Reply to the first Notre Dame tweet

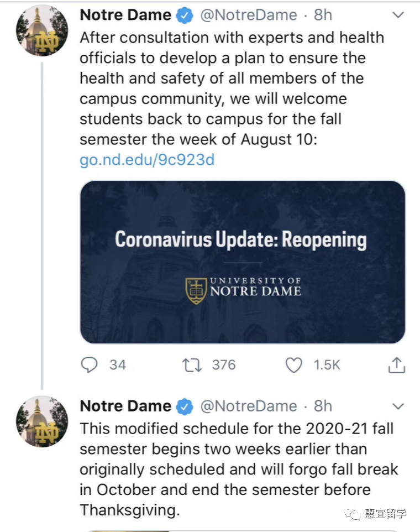click(90, 364)
